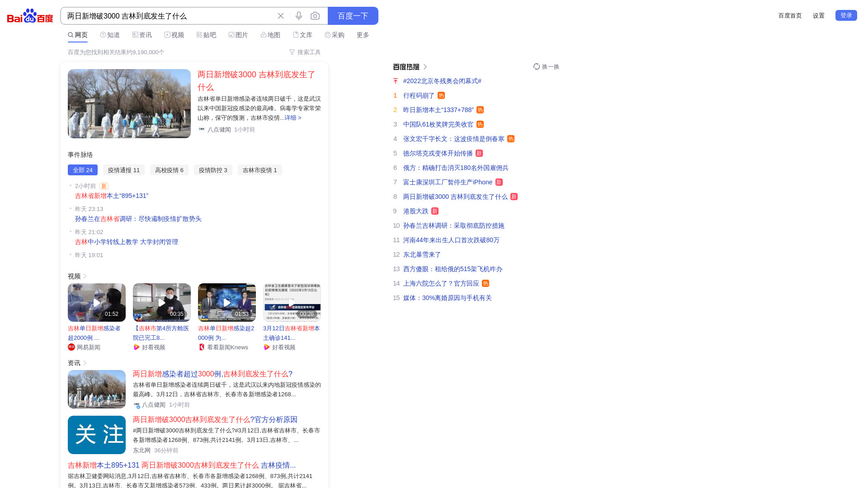Open image search via camera icon

click(x=315, y=16)
